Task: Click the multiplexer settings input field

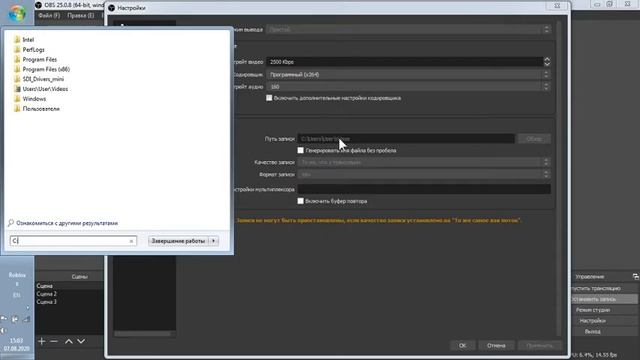Action: pos(424,189)
